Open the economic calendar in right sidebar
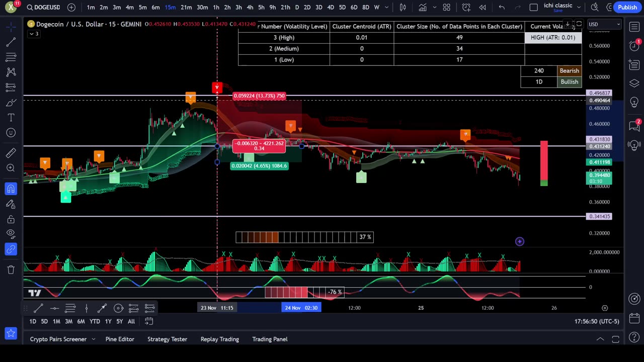The width and height of the screenshot is (644, 362). pos(634,318)
